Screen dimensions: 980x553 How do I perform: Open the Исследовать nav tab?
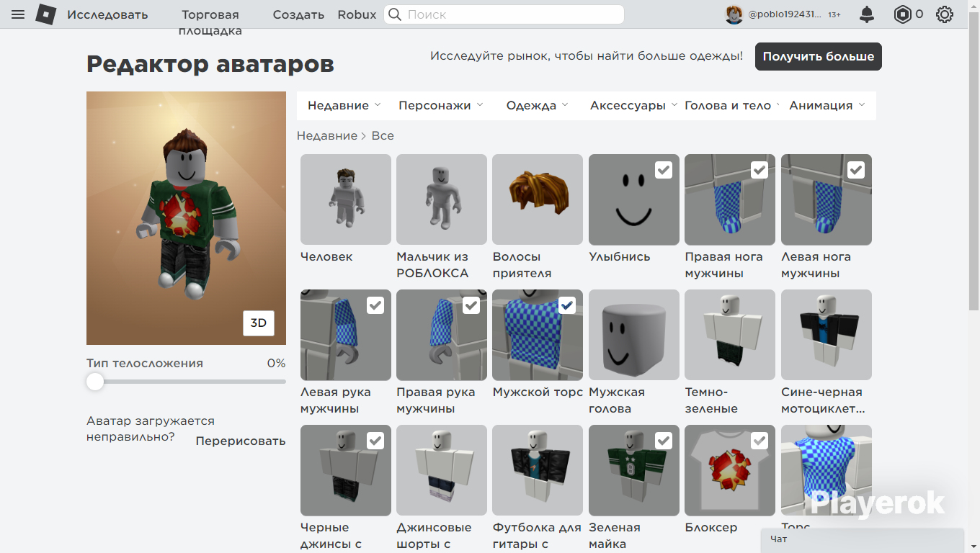107,14
